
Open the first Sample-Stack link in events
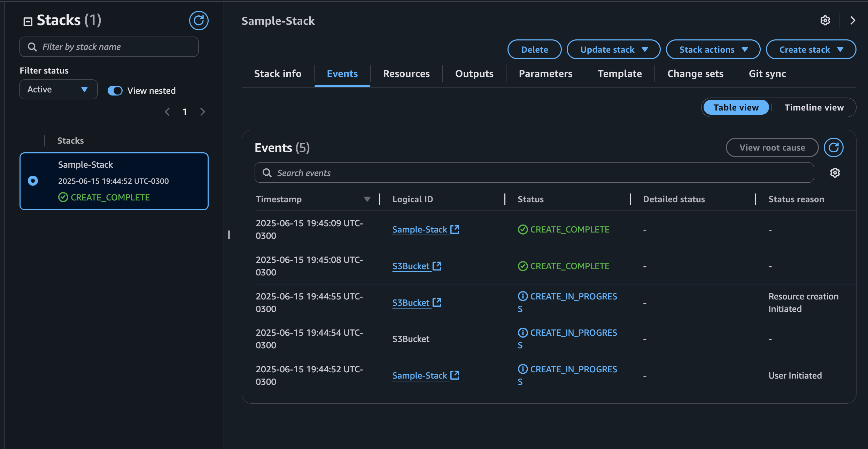(419, 229)
